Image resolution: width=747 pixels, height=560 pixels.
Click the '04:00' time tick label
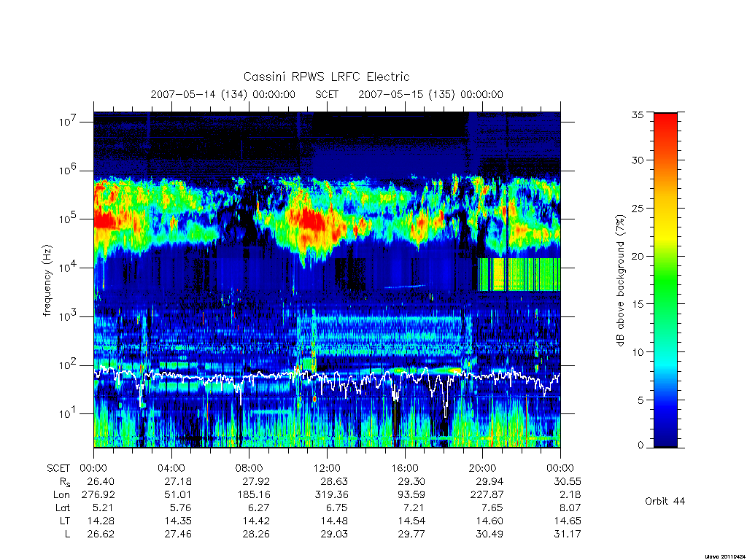click(171, 469)
